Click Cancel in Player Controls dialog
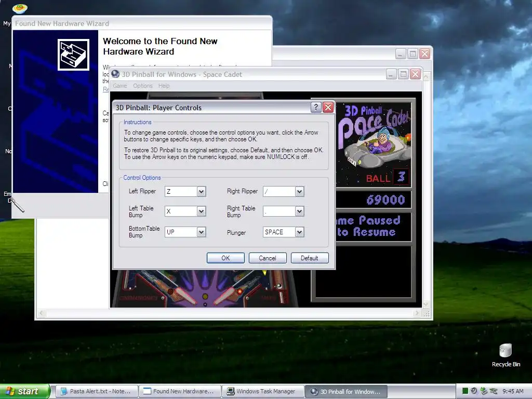This screenshot has width=532, height=399. (x=268, y=258)
